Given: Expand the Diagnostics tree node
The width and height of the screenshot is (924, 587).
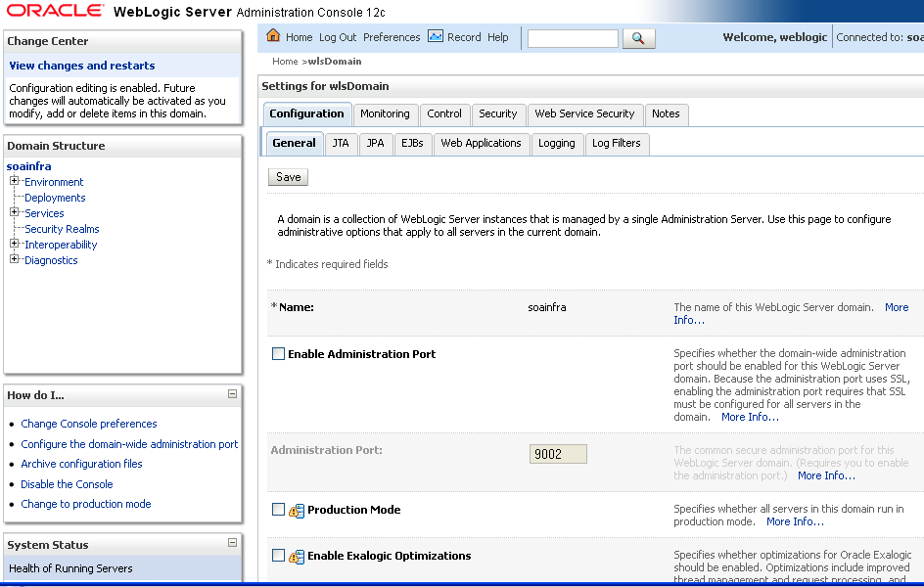Looking at the screenshot, I should pyautogui.click(x=14, y=259).
